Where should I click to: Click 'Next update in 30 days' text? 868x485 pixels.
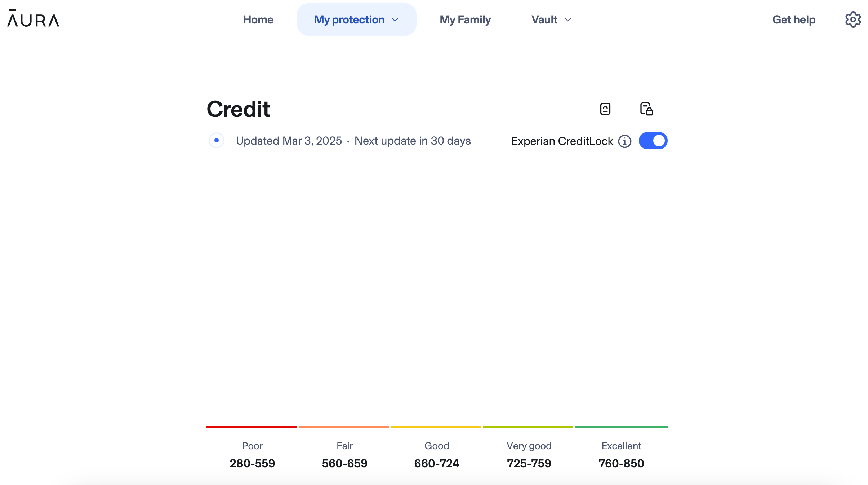coord(413,141)
